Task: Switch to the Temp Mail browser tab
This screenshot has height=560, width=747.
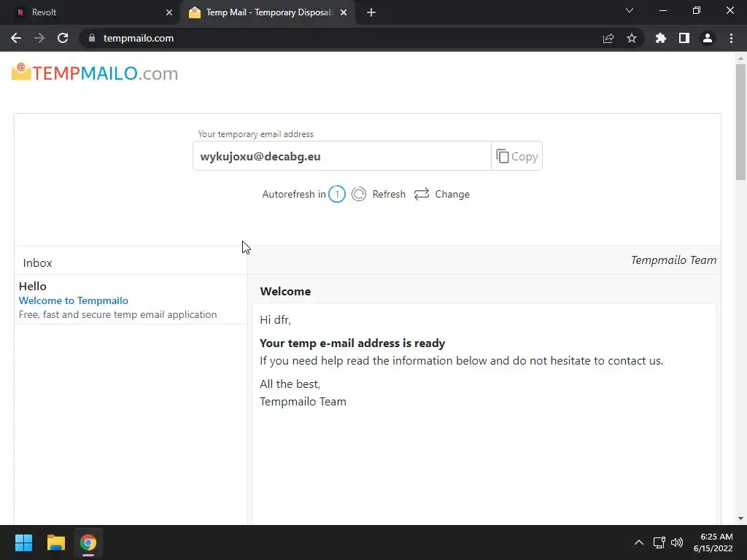Action: (267, 12)
